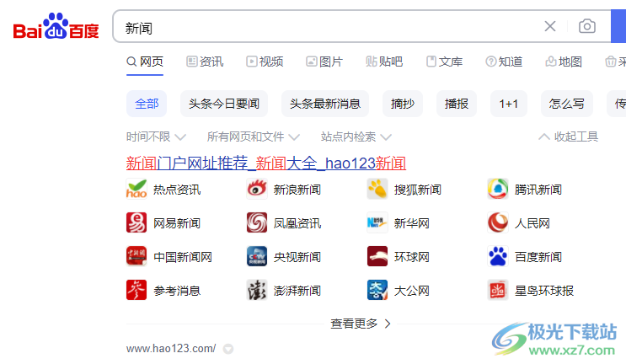Viewport: 626px width, 364px height.
Task: Expand 所有网页和文件 dropdown
Action: coord(253,136)
